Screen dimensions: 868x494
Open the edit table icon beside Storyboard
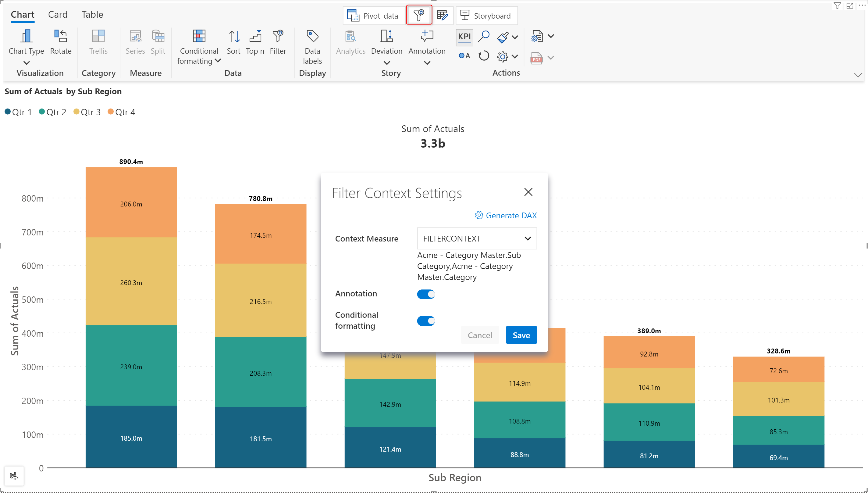click(442, 15)
